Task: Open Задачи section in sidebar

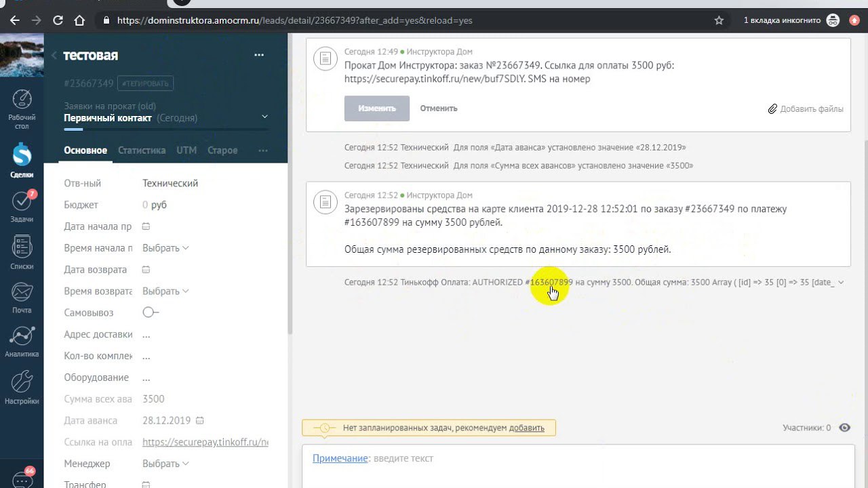Action: [22, 207]
